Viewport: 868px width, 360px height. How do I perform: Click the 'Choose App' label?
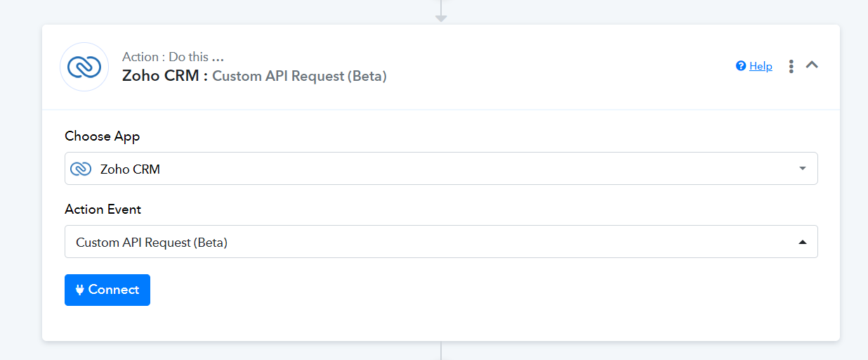(103, 136)
